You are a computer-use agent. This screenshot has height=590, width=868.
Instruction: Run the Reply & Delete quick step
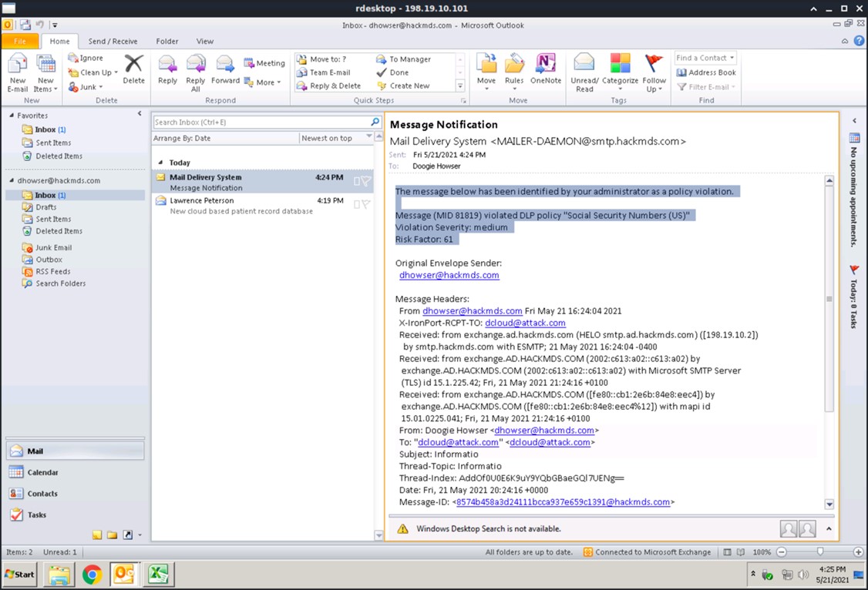pos(329,85)
